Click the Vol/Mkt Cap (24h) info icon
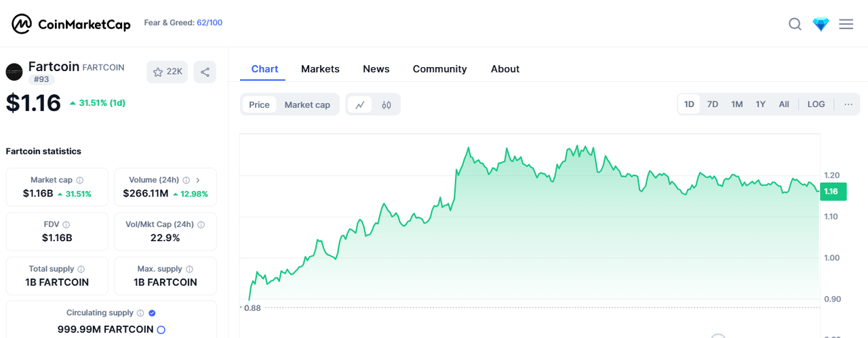 pos(201,224)
